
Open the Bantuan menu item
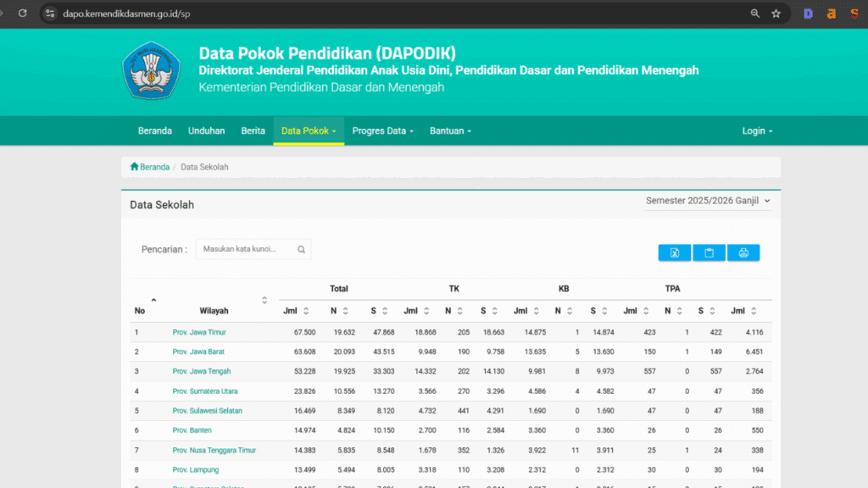coord(450,130)
